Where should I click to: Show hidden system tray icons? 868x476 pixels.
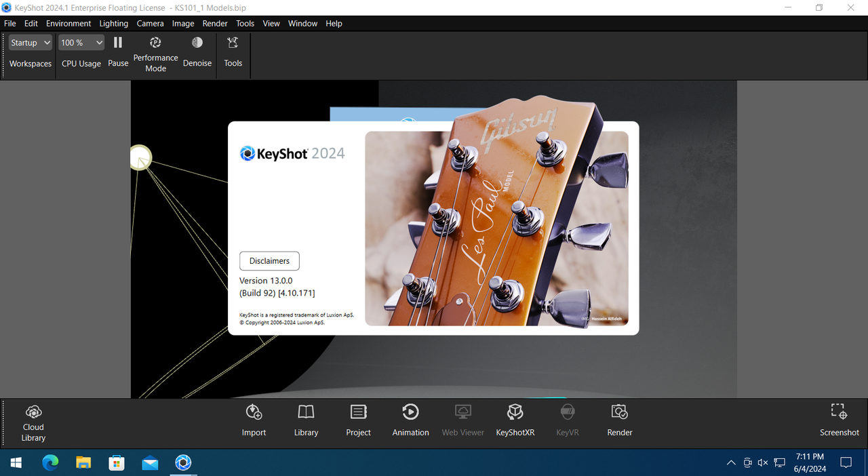(x=731, y=462)
